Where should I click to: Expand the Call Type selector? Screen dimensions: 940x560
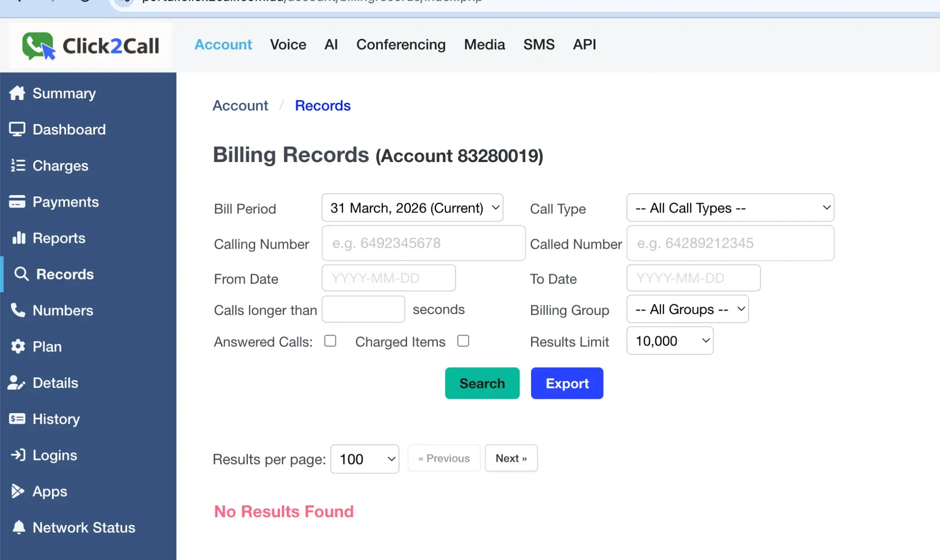pos(730,207)
